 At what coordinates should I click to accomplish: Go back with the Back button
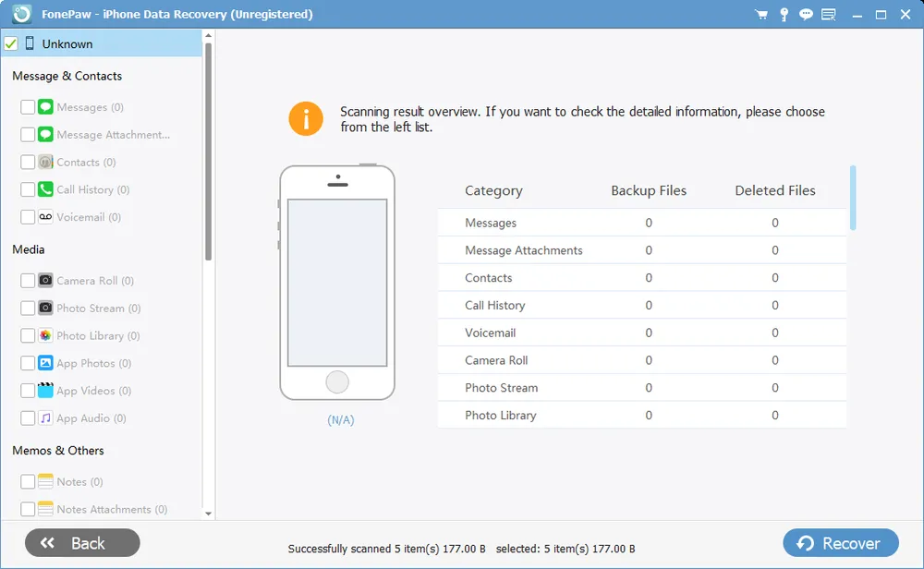[82, 542]
